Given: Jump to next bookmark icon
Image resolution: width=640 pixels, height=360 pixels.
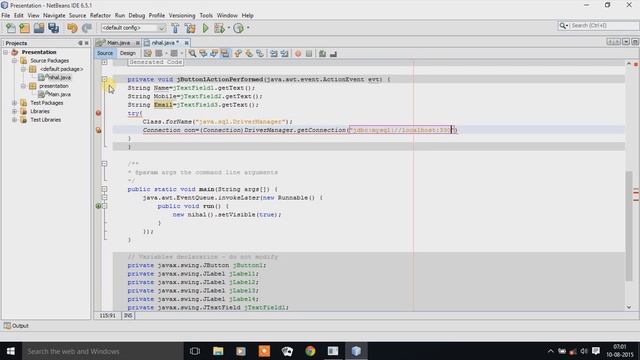Looking at the screenshot, I should pos(249,53).
